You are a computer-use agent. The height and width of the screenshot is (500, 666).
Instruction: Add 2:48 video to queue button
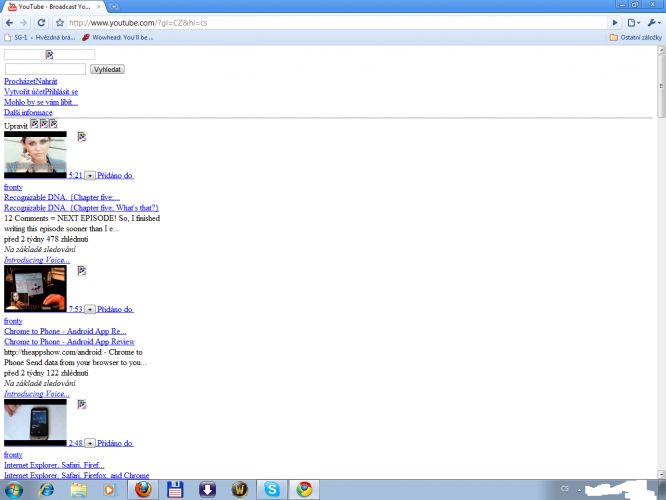90,443
